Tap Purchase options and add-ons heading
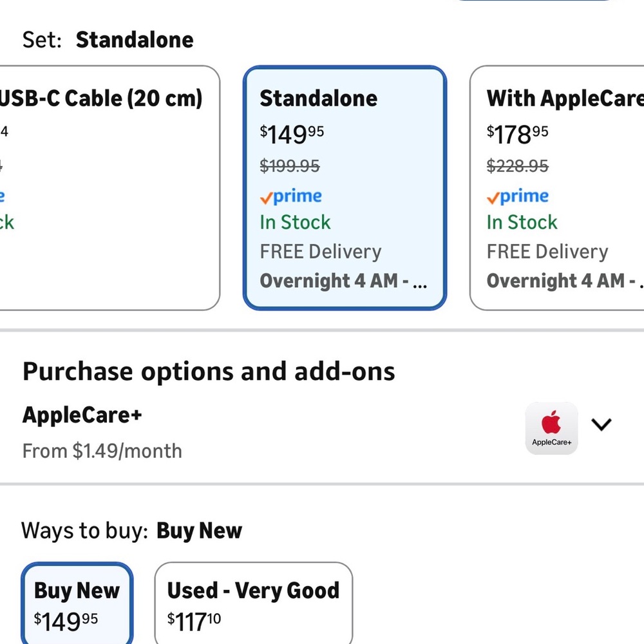Viewport: 644px width, 644px height. pyautogui.click(x=209, y=372)
